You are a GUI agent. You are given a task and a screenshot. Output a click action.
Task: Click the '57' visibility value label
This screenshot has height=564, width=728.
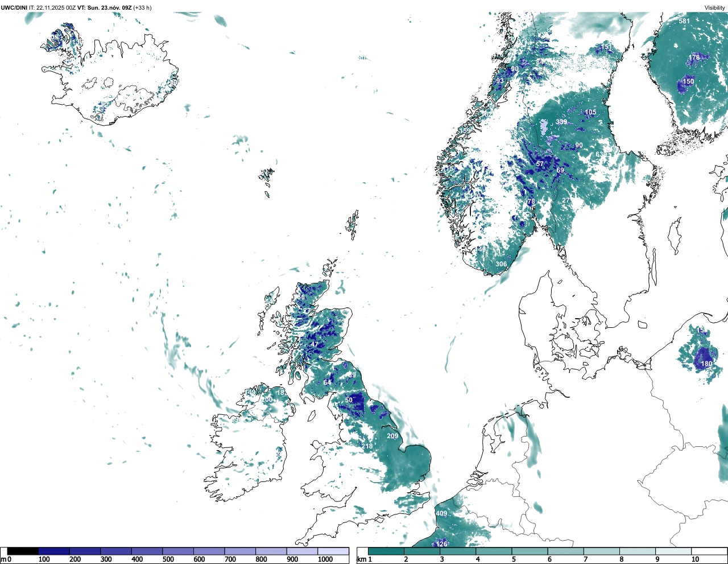540,164
